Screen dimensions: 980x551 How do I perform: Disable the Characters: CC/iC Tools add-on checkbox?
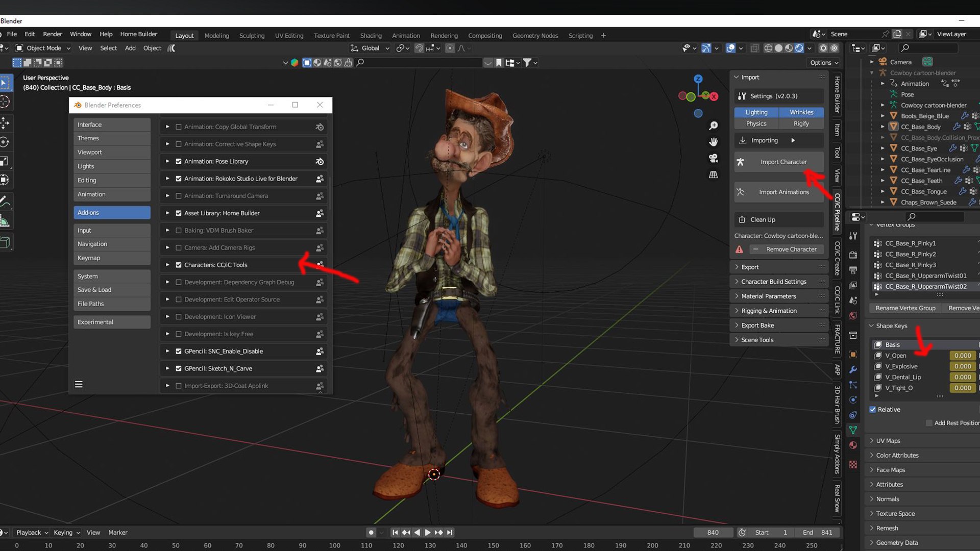[x=179, y=265]
